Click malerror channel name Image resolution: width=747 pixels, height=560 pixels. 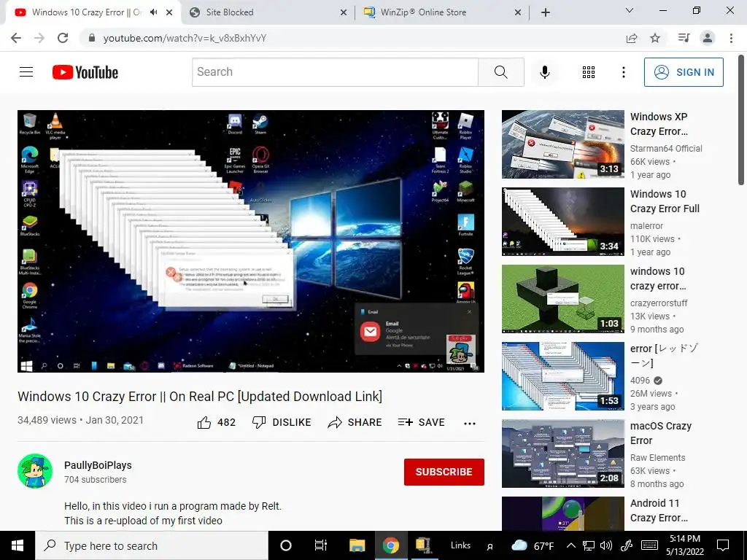coord(646,226)
